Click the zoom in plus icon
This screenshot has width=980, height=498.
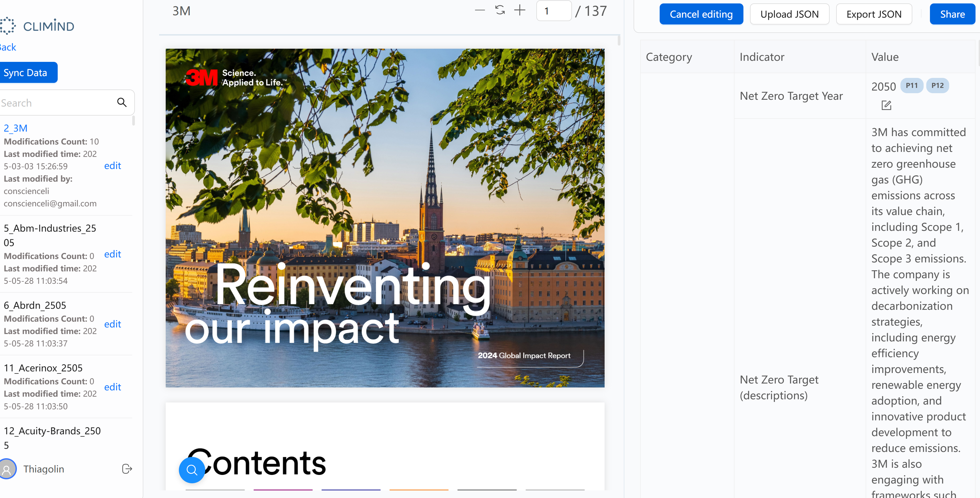click(x=520, y=10)
